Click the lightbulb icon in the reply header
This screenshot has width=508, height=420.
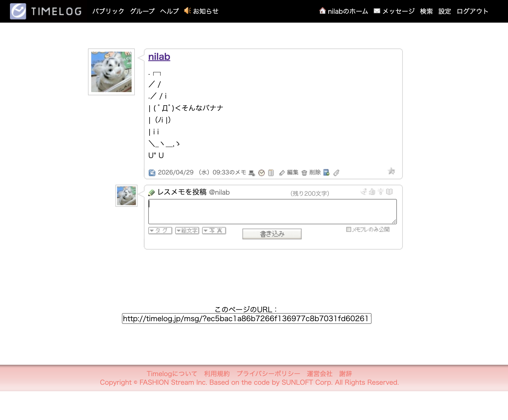point(380,192)
